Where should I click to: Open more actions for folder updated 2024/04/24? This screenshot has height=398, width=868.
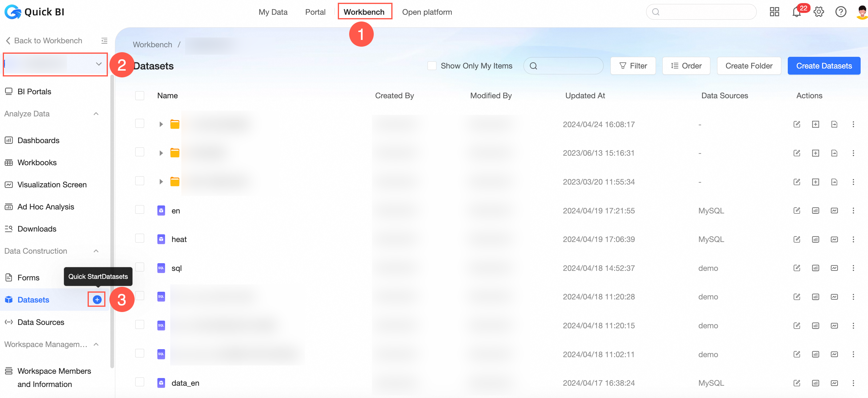[853, 124]
